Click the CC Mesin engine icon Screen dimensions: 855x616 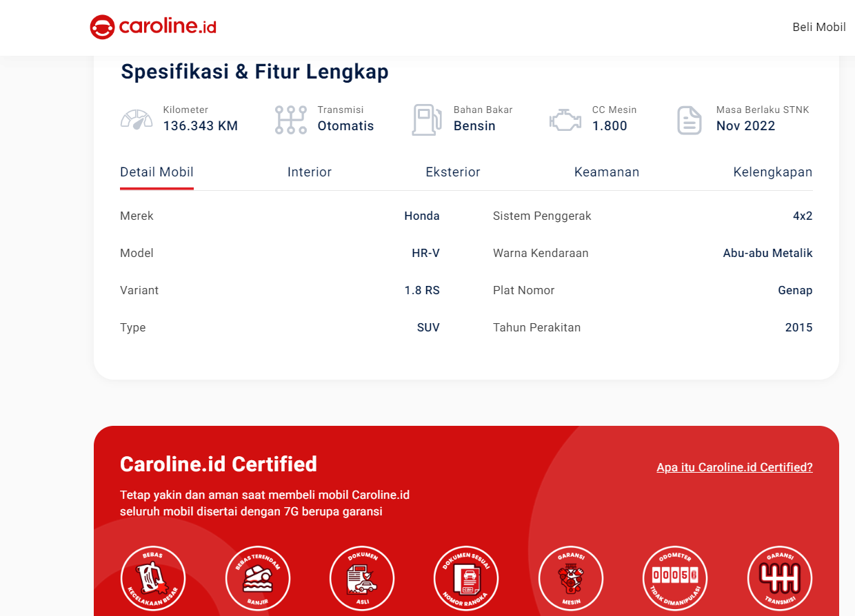click(x=565, y=120)
